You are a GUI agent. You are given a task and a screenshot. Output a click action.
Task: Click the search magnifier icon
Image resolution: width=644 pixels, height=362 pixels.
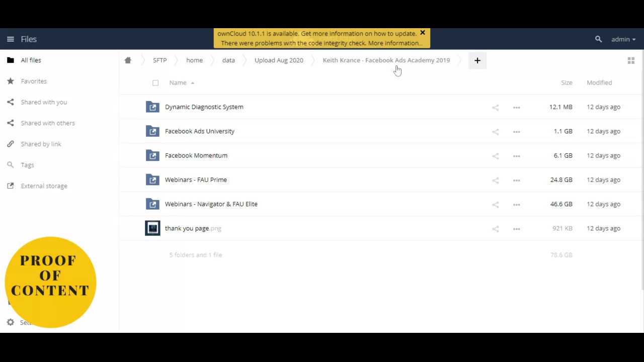pos(598,39)
